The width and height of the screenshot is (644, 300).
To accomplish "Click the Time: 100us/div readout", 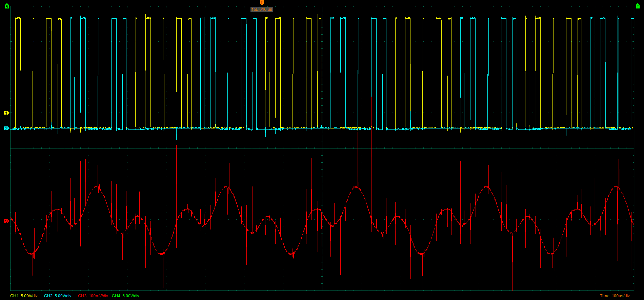I will point(615,296).
